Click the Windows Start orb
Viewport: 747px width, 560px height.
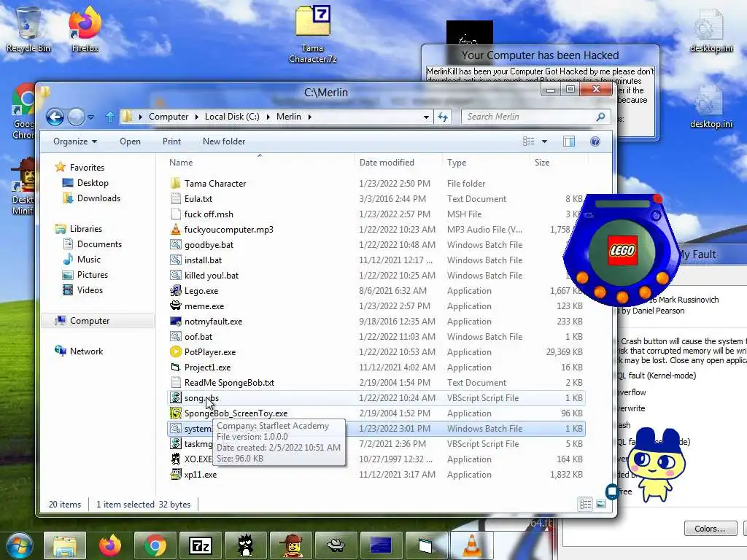pyautogui.click(x=19, y=545)
